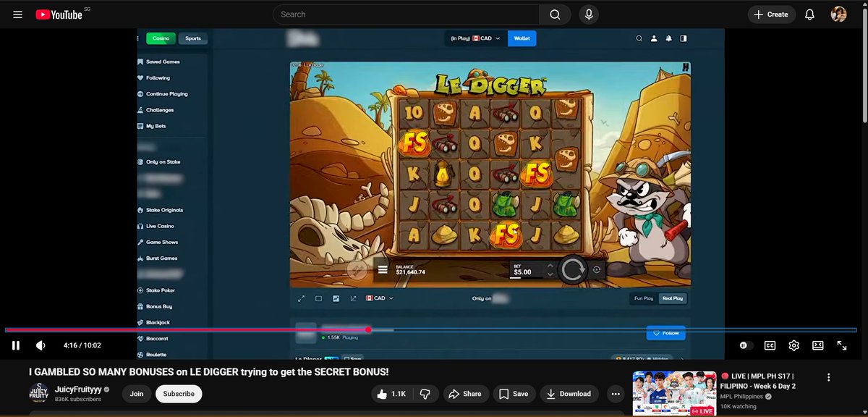Dislike the video
Image resolution: width=868 pixels, height=417 pixels.
pyautogui.click(x=426, y=394)
